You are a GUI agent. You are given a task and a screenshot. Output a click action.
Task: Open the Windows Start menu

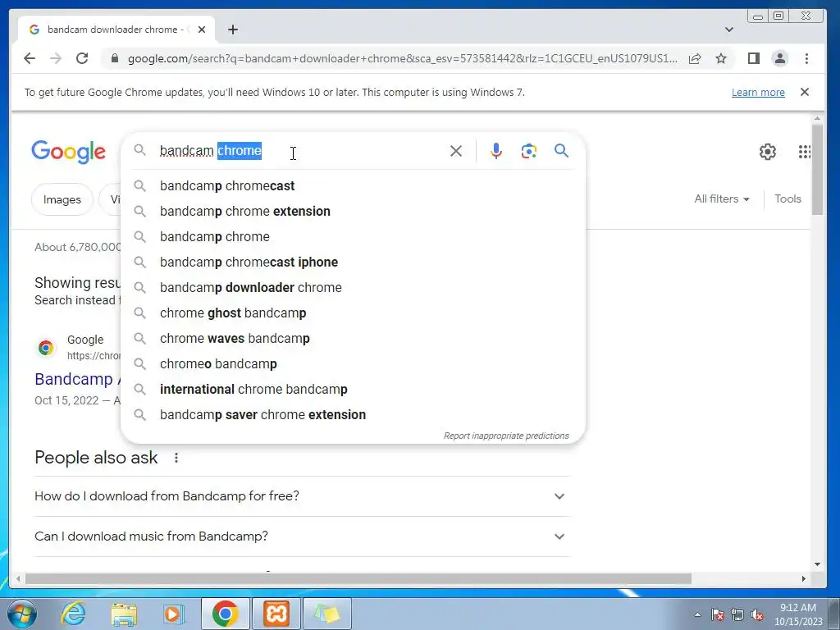(x=21, y=614)
